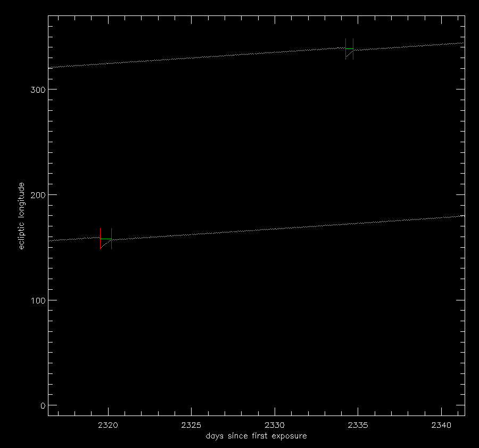The image size is (479, 448).
Task: Click the x-axis value 2320
Action: point(108,425)
